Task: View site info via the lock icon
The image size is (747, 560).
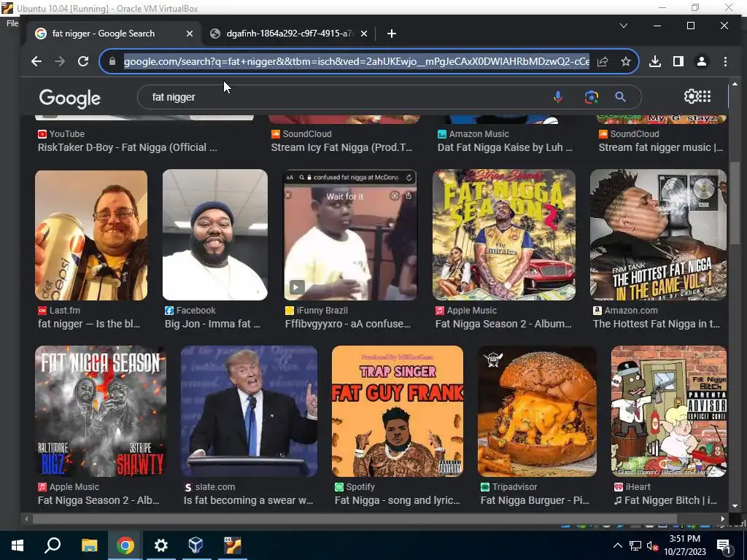Action: tap(112, 61)
